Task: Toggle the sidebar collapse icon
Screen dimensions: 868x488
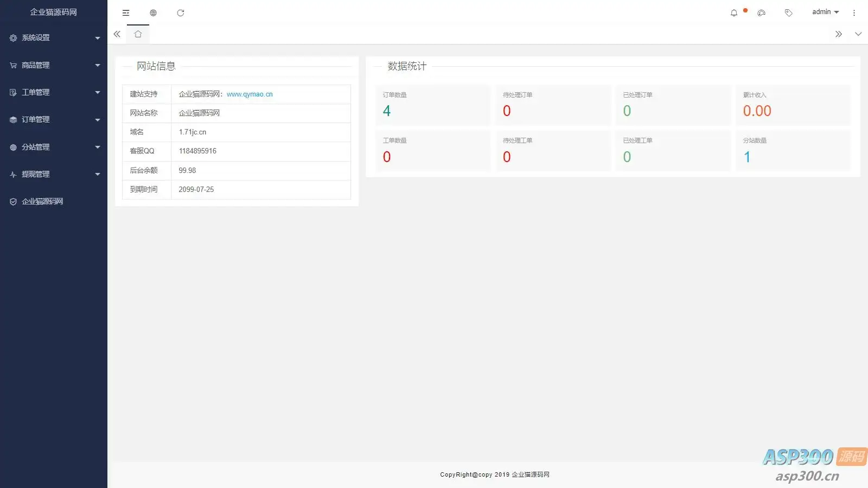Action: (126, 12)
